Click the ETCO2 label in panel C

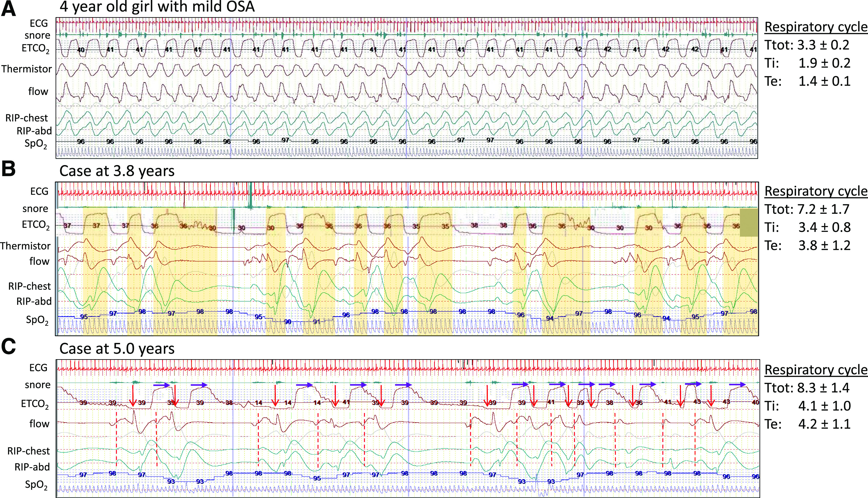click(35, 404)
